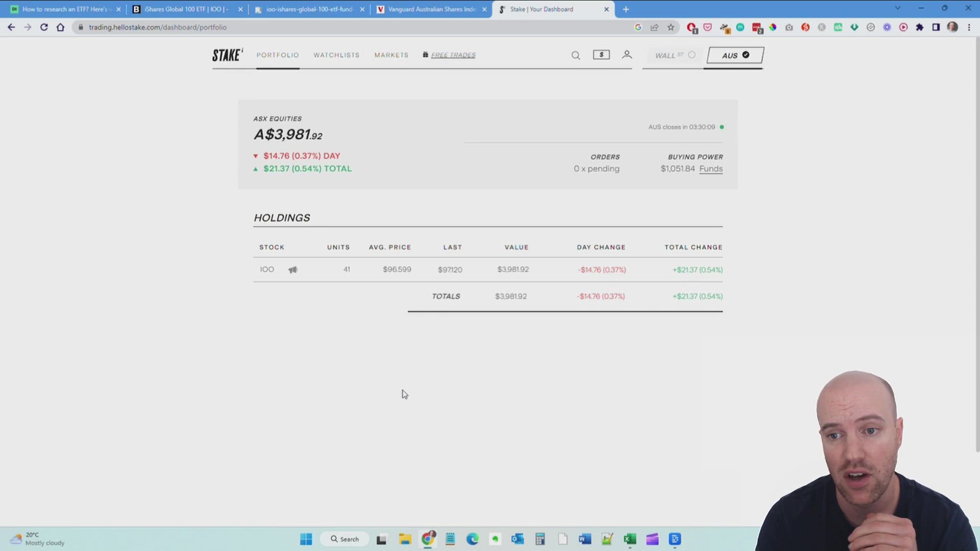Go to the browser home page
The width and height of the screenshot is (980, 551).
click(60, 28)
